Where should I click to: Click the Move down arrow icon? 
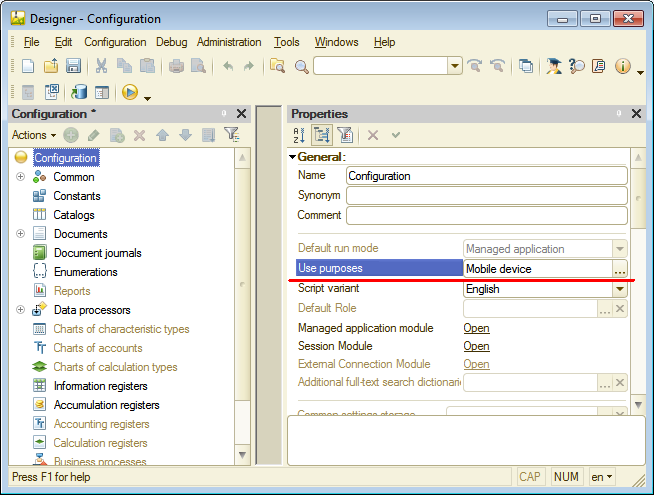pos(185,135)
